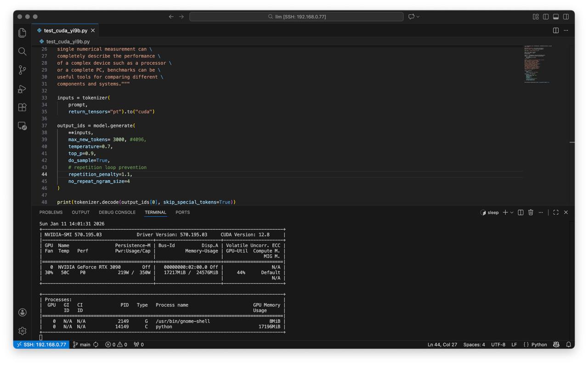Click the command center search field

pyautogui.click(x=296, y=17)
